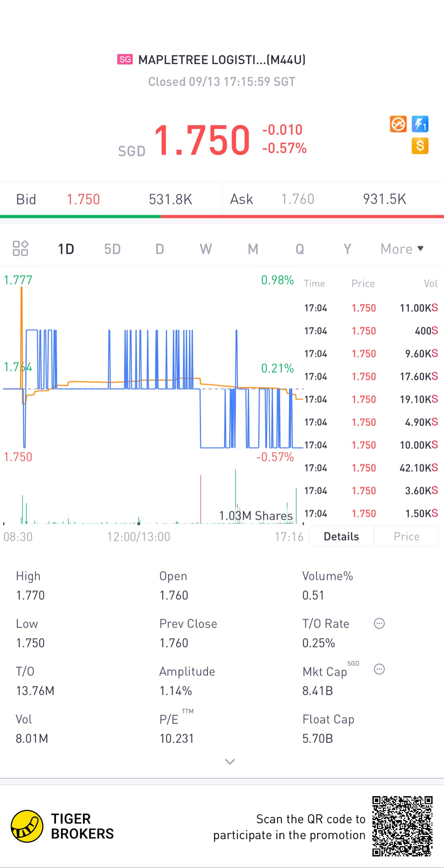Tap the orange no-short-selling badge icon
444x868 pixels.
click(398, 124)
